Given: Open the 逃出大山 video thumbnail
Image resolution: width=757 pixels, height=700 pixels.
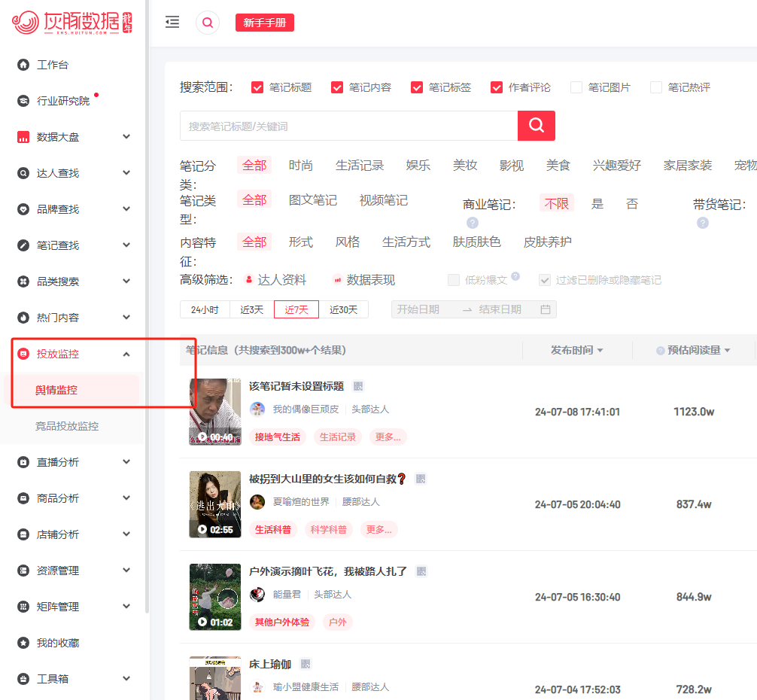Looking at the screenshot, I should point(215,504).
